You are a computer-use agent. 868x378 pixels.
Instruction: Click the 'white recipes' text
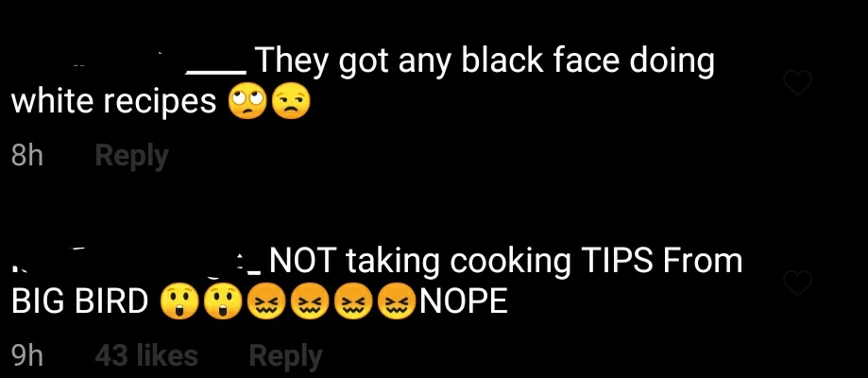point(113,103)
